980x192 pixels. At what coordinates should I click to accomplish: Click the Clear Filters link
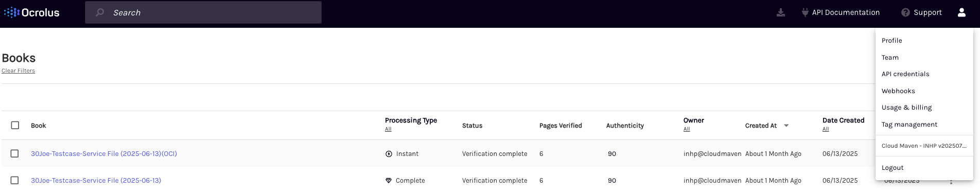[18, 71]
